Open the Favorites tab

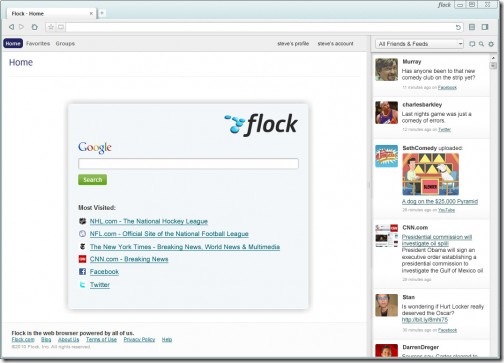click(x=38, y=44)
